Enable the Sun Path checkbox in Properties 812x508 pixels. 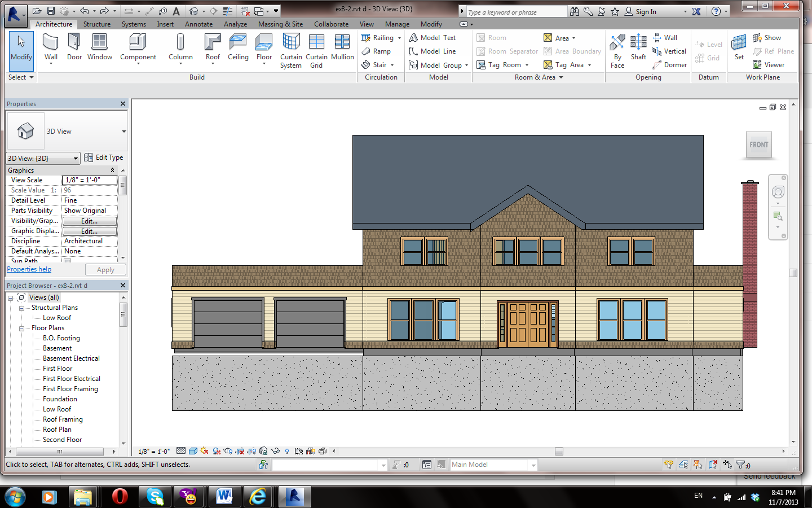click(x=67, y=260)
